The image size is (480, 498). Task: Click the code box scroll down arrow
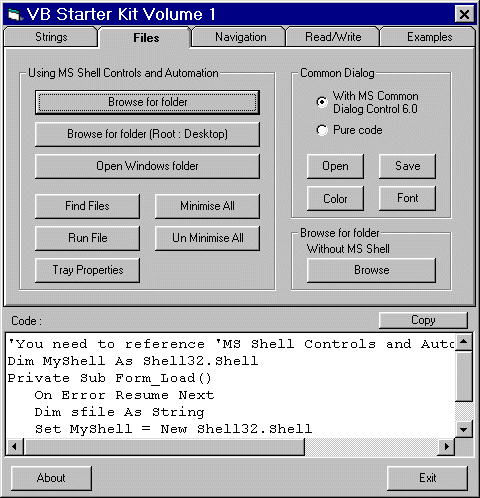pyautogui.click(x=464, y=429)
